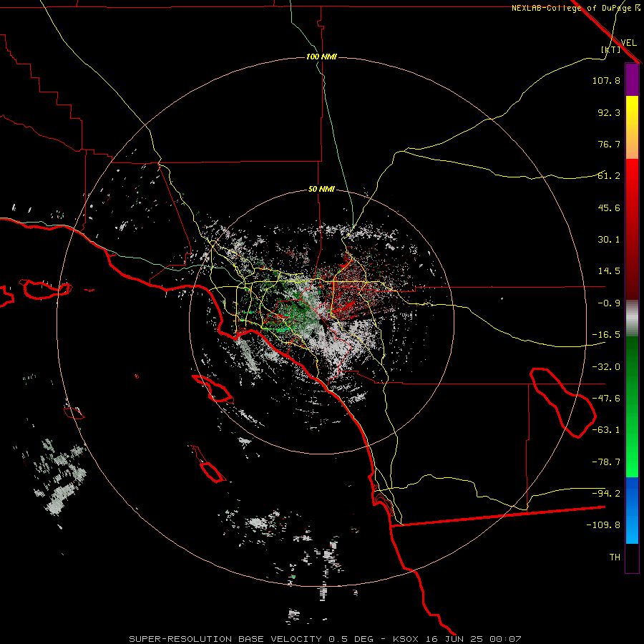Click the yellow-orange segment of color bar
This screenshot has width=644, height=644.
tap(632, 127)
